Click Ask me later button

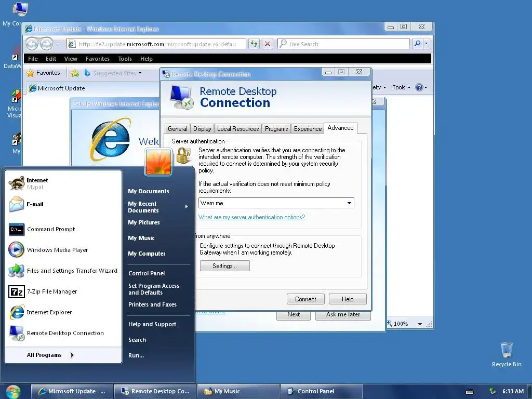(x=343, y=314)
